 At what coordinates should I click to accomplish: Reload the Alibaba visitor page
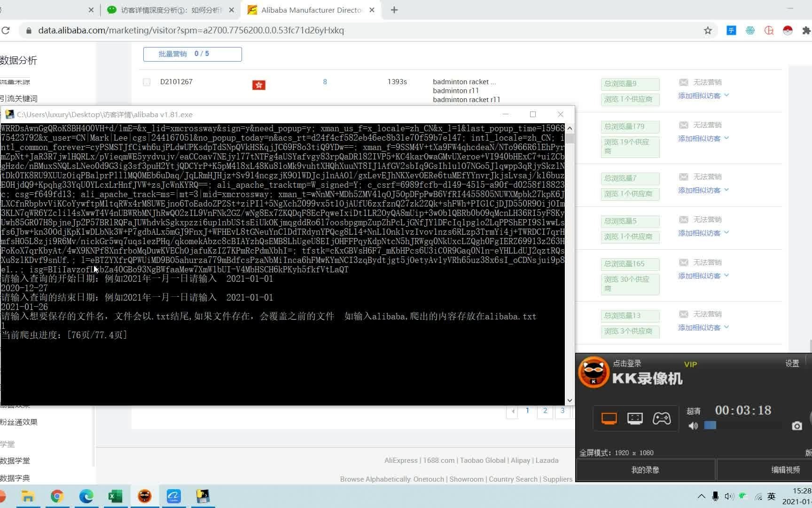pos(6,31)
